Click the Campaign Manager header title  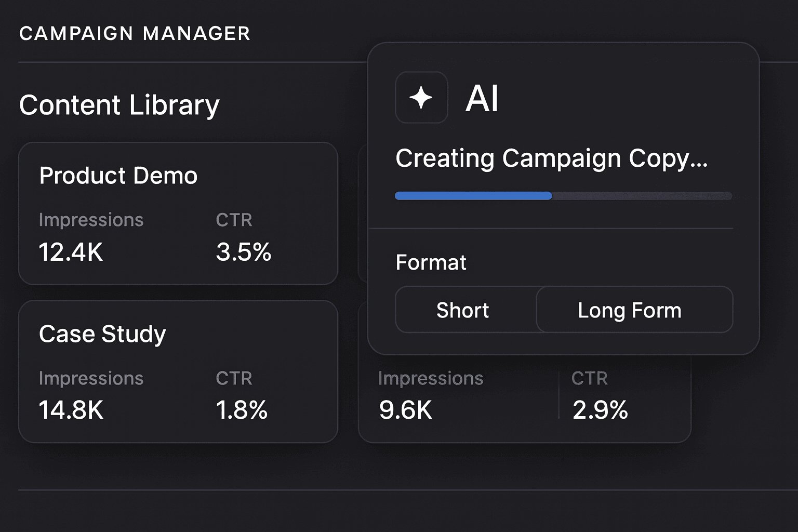[135, 34]
